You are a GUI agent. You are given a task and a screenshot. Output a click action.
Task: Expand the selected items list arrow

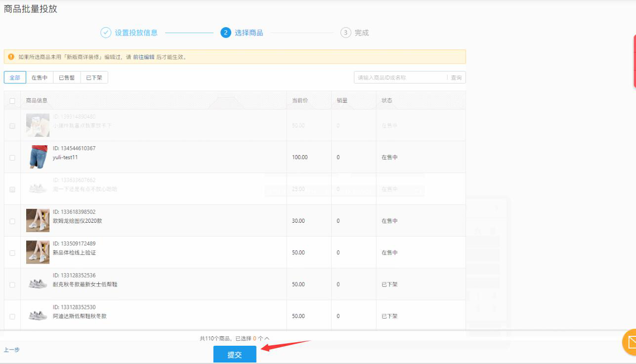(x=267, y=338)
